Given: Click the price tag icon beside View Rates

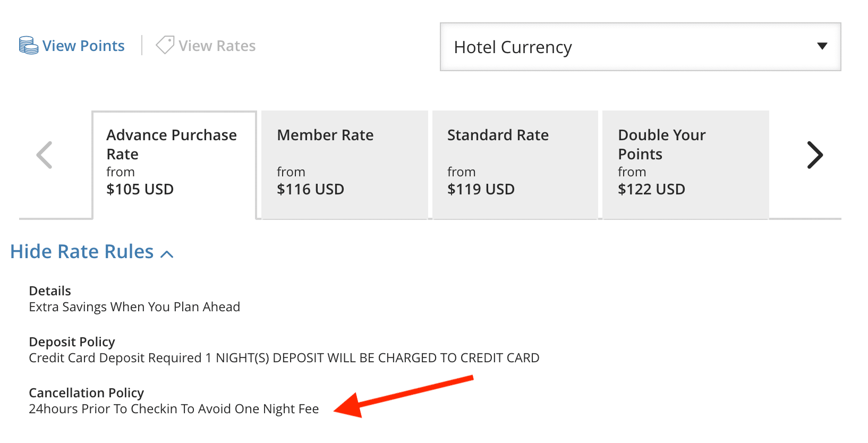Looking at the screenshot, I should (165, 45).
